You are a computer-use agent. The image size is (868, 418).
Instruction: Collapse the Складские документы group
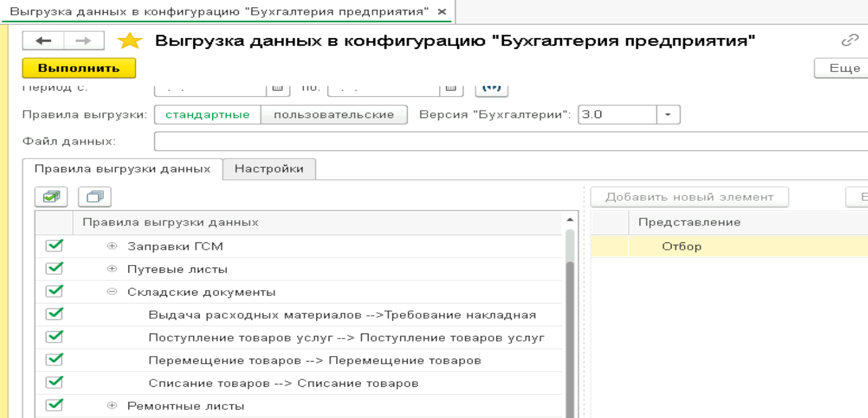point(112,292)
